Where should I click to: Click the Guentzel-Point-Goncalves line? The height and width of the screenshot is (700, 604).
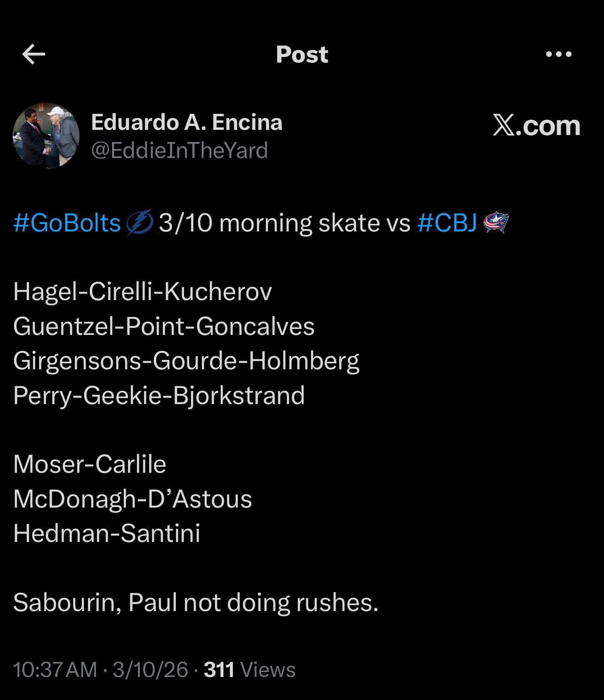pos(164,326)
